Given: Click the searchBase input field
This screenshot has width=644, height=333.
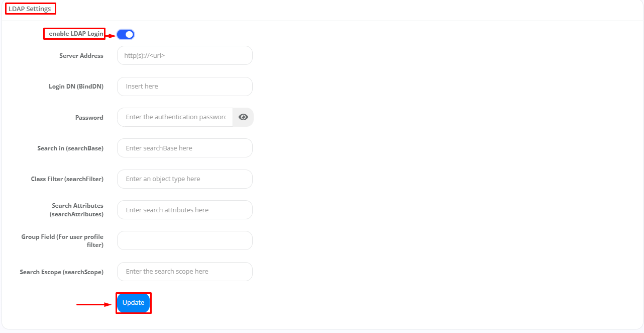Looking at the screenshot, I should coord(184,148).
